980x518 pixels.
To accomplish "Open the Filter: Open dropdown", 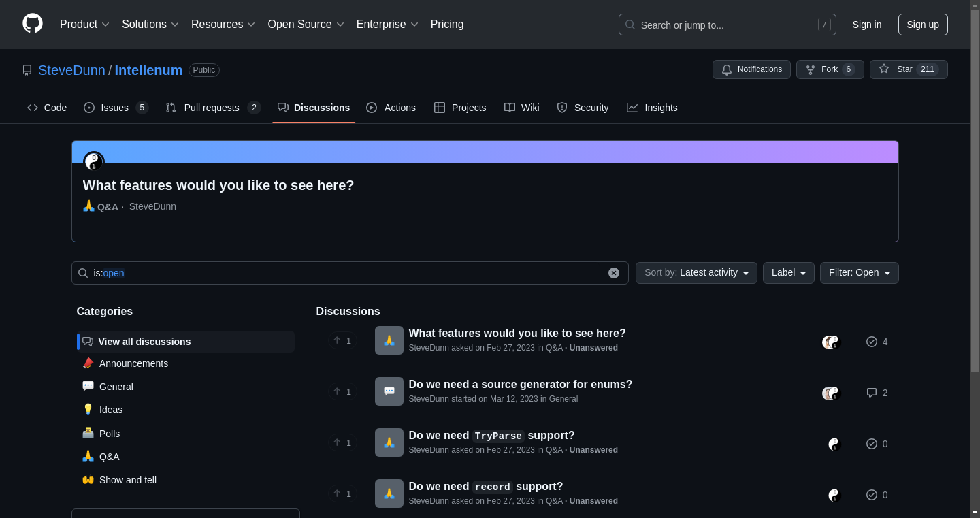I will [860, 273].
